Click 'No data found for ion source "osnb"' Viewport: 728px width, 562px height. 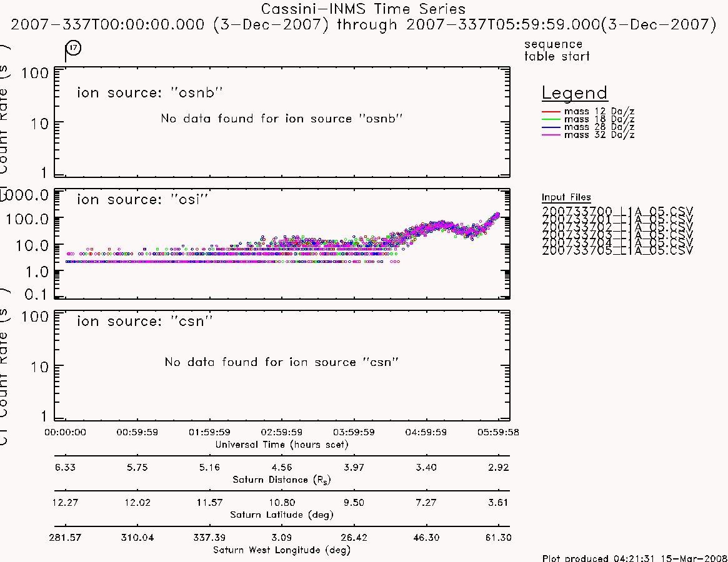281,119
